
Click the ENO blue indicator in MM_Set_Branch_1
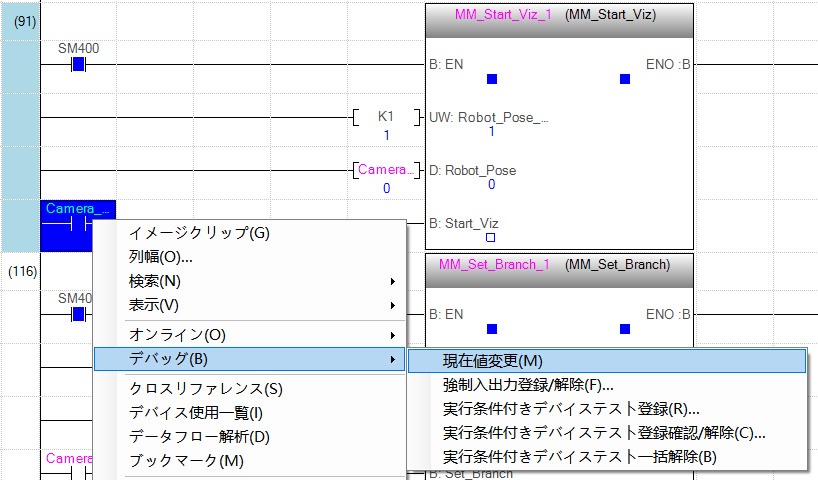tap(625, 328)
